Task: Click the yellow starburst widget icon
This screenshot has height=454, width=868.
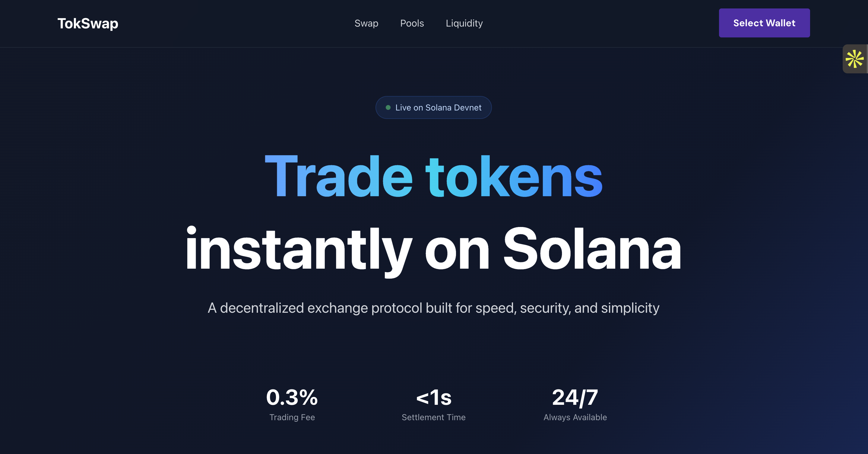Action: click(x=854, y=59)
